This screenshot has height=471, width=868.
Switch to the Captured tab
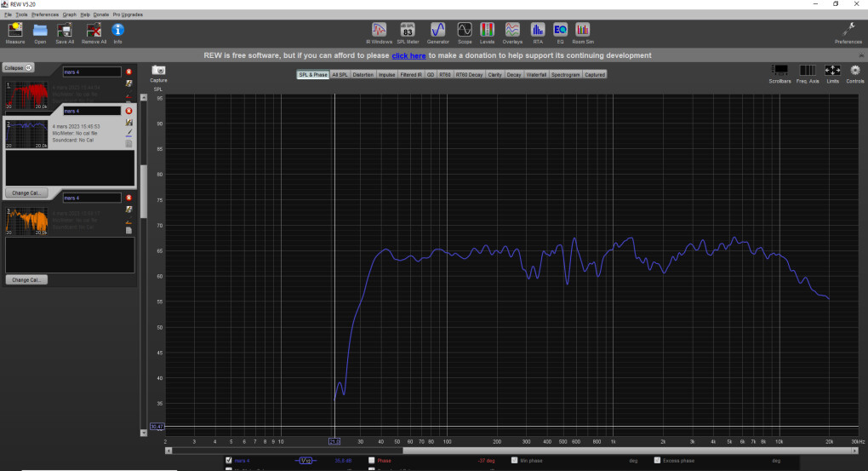coord(595,75)
